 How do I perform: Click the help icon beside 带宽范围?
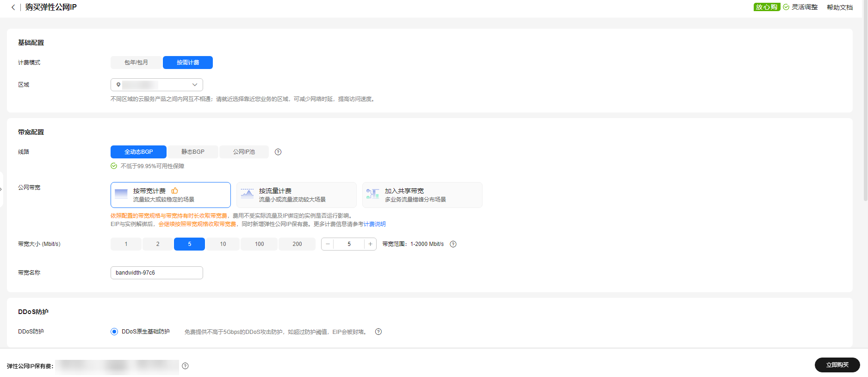[453, 244]
